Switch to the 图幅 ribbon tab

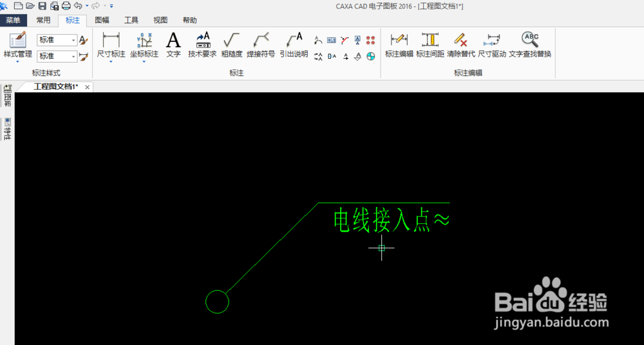102,20
